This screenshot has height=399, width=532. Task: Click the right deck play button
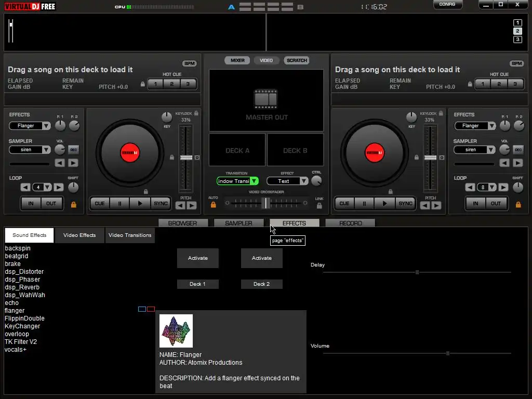(x=384, y=204)
